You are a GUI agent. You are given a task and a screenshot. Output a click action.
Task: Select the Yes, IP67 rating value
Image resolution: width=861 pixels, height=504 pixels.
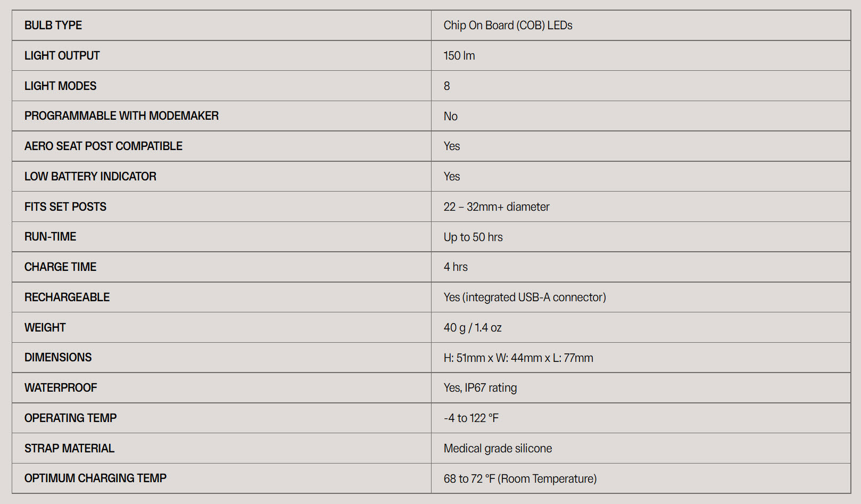[x=480, y=388]
